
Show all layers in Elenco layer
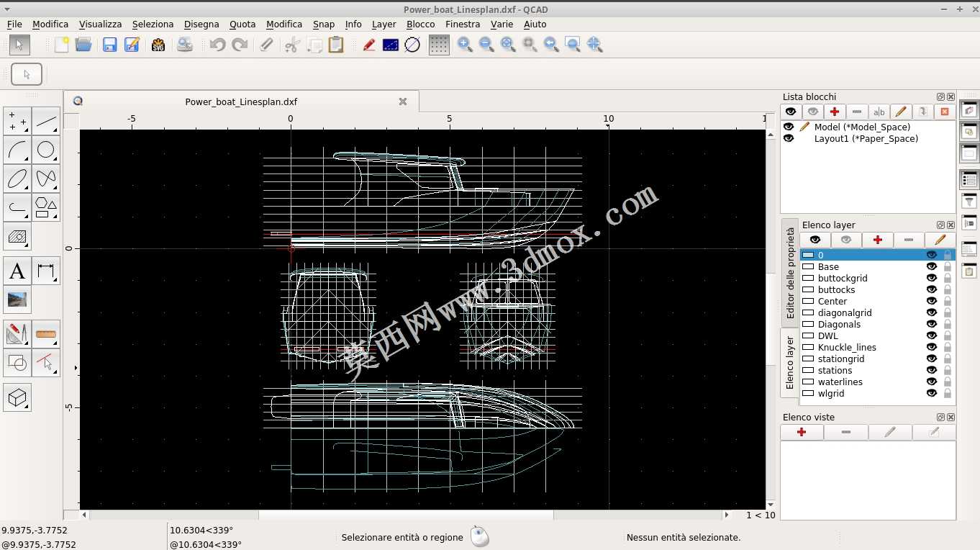pos(815,240)
